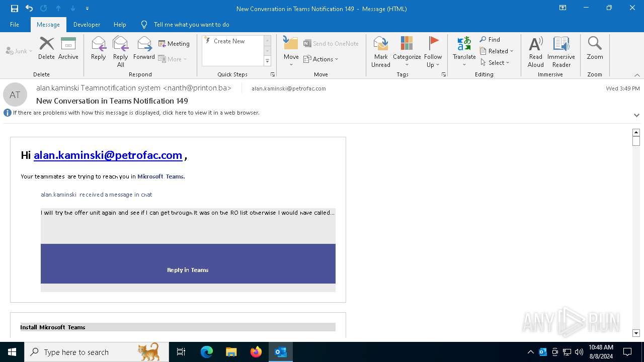Open the Move folder dropdown

[x=291, y=52]
